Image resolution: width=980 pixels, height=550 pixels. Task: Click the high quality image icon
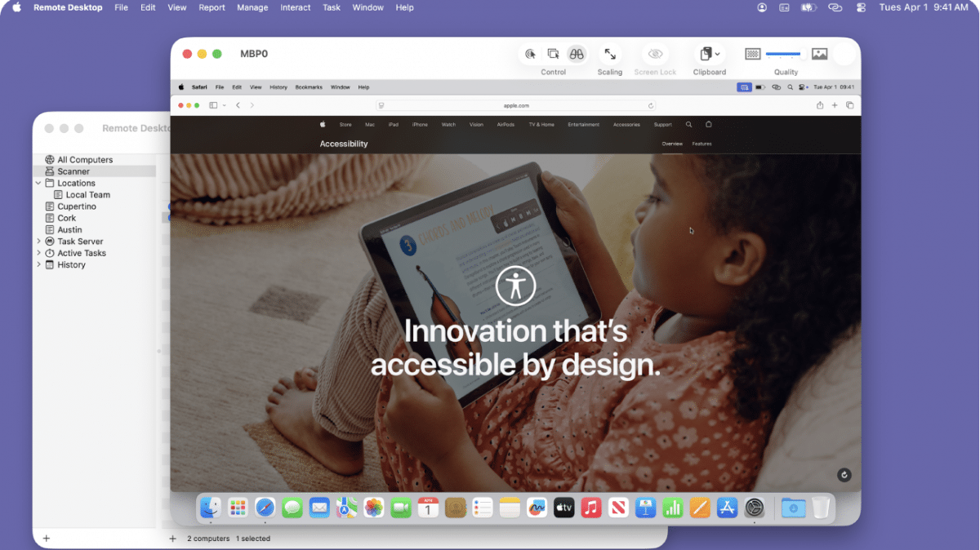pos(819,54)
